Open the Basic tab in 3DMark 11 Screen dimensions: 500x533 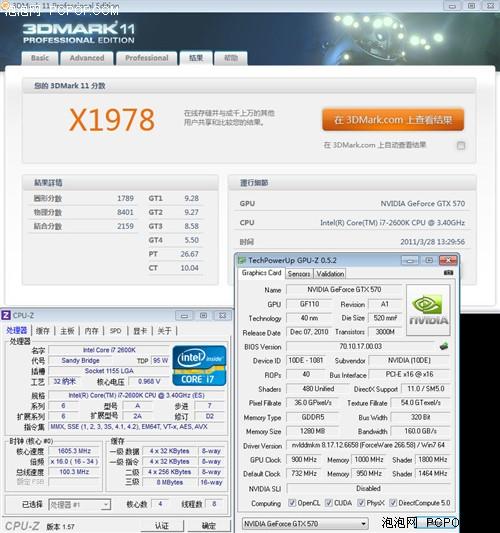tap(40, 58)
